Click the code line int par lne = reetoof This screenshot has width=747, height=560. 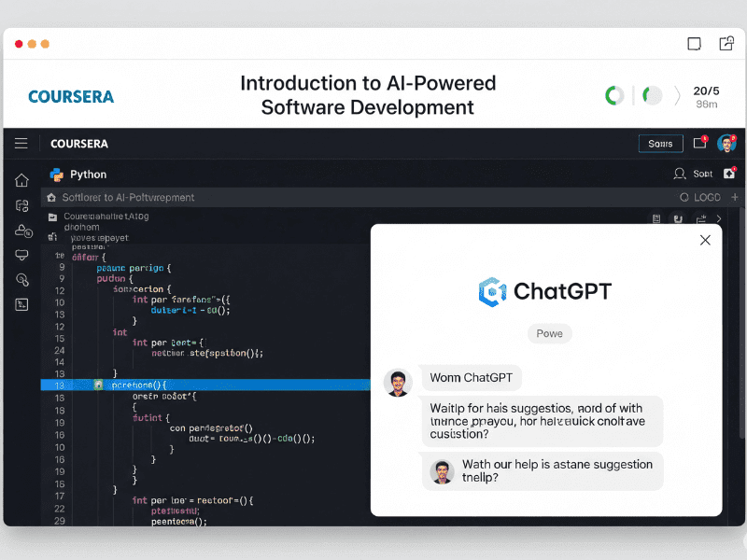pyautogui.click(x=193, y=500)
